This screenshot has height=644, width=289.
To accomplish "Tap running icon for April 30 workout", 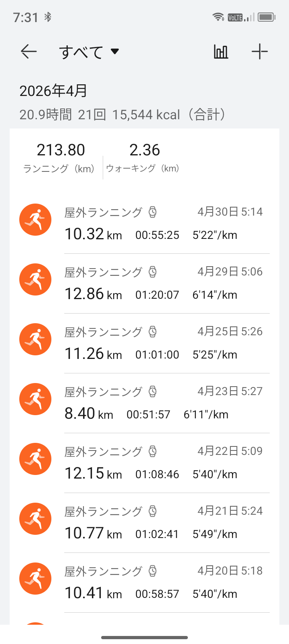I will point(35,220).
